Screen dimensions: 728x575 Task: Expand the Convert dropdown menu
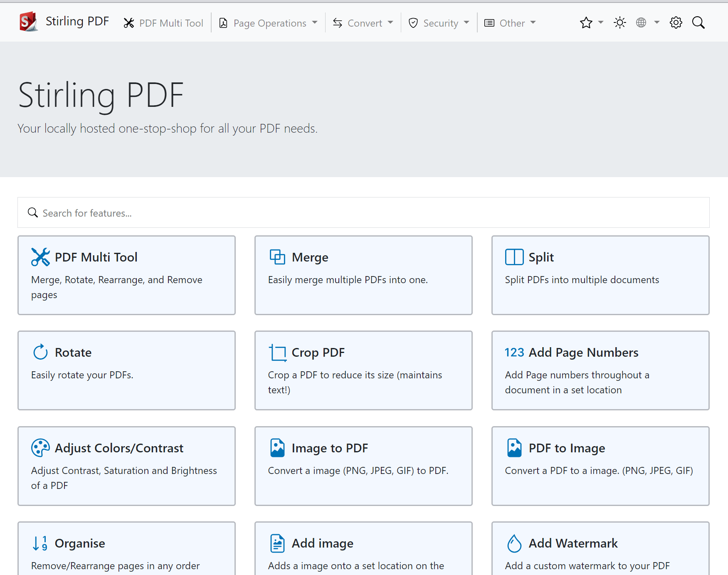[363, 23]
